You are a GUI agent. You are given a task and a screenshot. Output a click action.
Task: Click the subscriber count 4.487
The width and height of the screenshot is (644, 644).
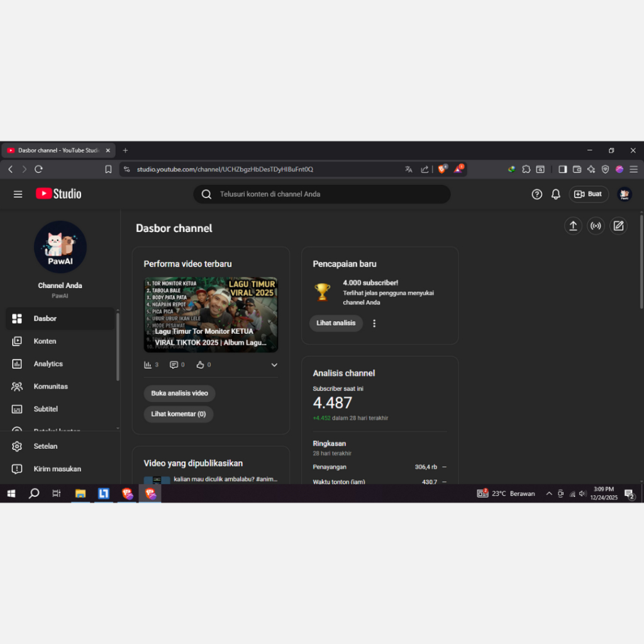332,402
